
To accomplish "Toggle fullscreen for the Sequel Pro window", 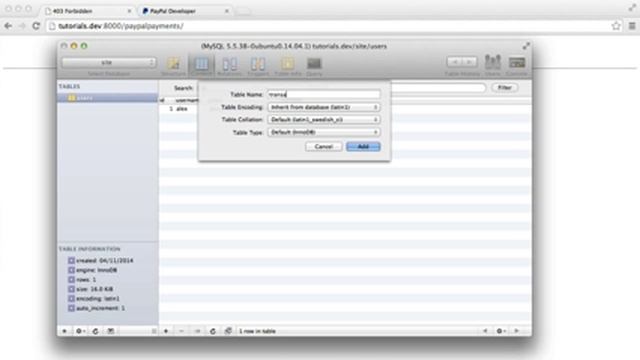I will pyautogui.click(x=526, y=46).
